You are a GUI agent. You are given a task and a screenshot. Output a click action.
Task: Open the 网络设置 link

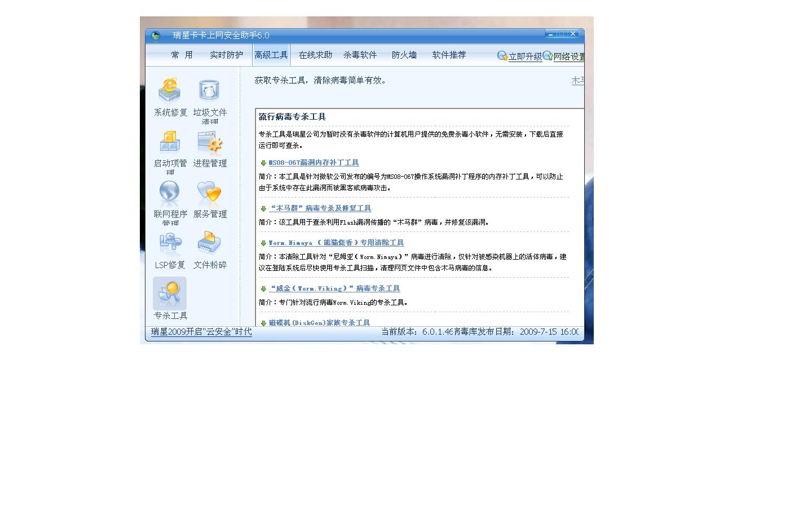tap(569, 56)
